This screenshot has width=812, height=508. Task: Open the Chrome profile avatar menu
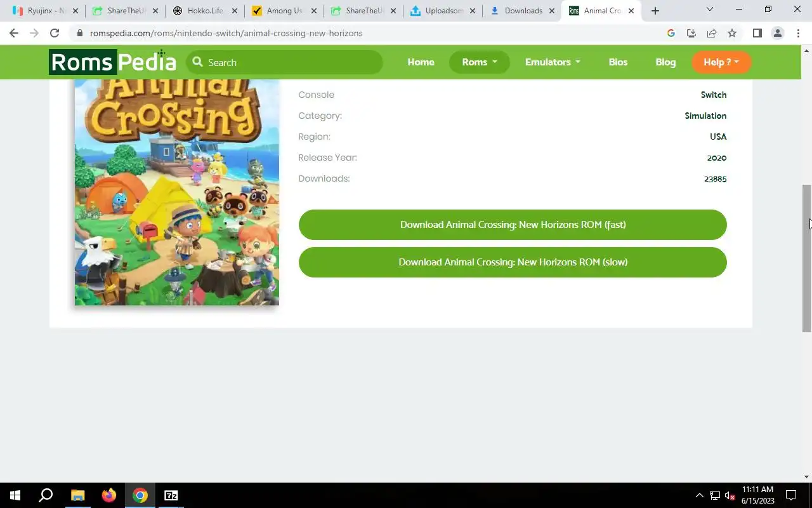click(777, 33)
